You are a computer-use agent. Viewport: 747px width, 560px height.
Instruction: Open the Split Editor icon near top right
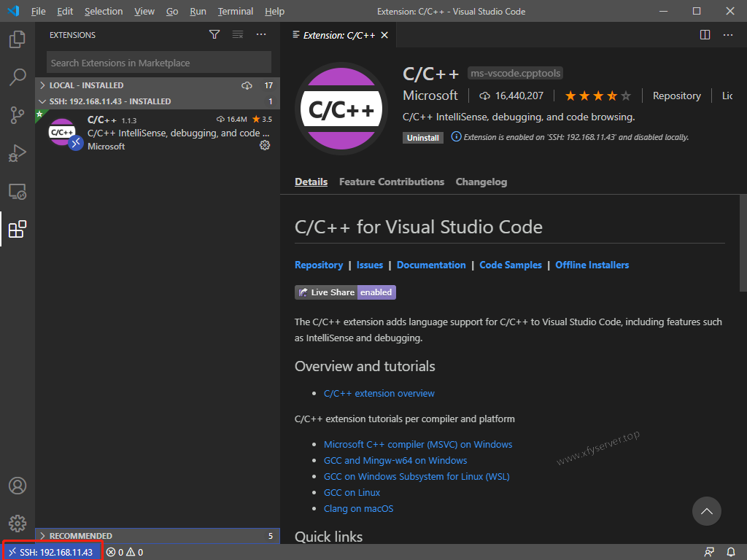pyautogui.click(x=705, y=34)
